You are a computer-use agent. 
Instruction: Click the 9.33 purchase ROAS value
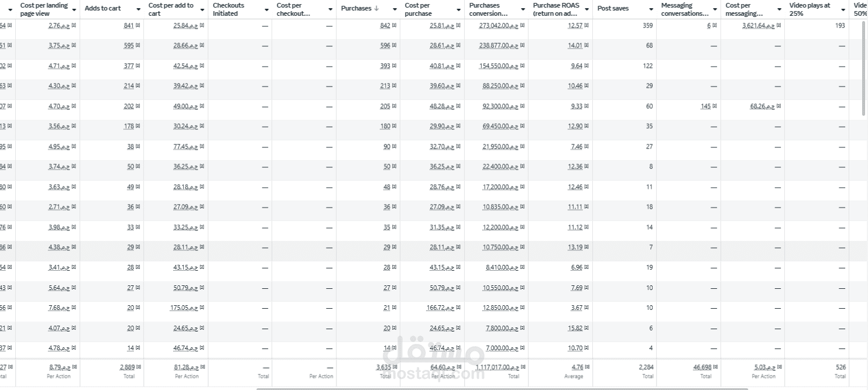pyautogui.click(x=577, y=106)
